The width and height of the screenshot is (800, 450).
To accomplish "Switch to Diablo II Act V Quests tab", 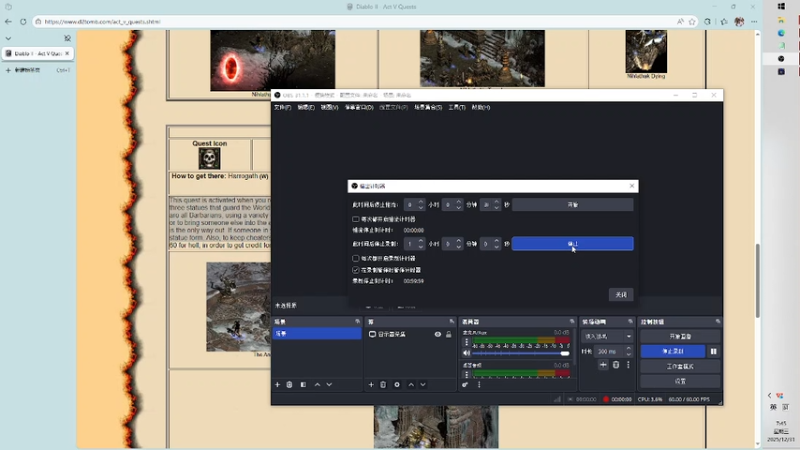I will pyautogui.click(x=37, y=53).
